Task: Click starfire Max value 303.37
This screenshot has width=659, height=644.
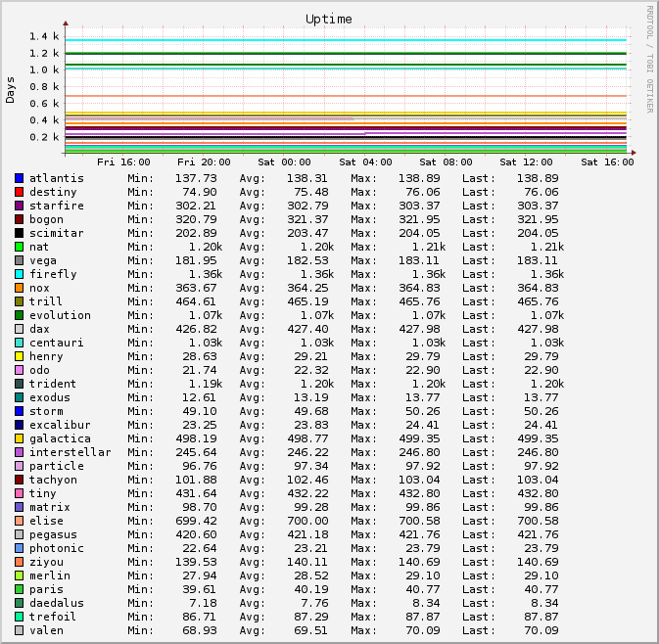Action: click(x=419, y=206)
